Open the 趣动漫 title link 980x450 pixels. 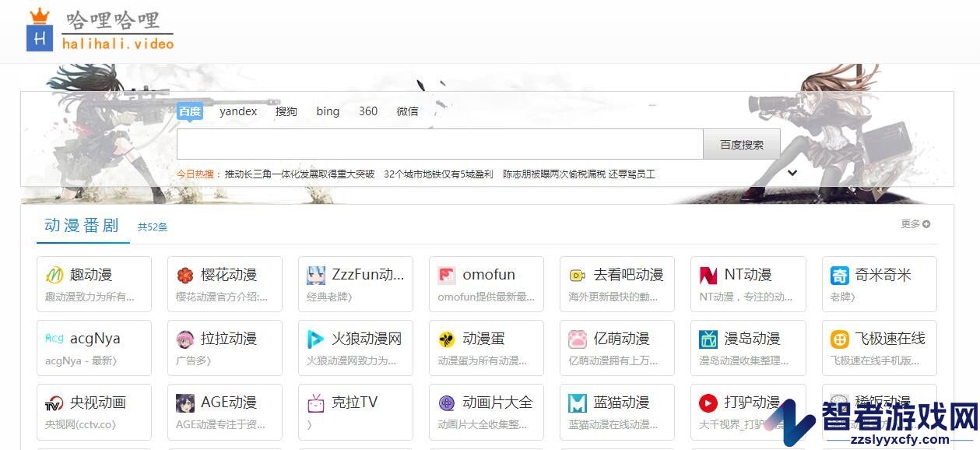[x=91, y=275]
